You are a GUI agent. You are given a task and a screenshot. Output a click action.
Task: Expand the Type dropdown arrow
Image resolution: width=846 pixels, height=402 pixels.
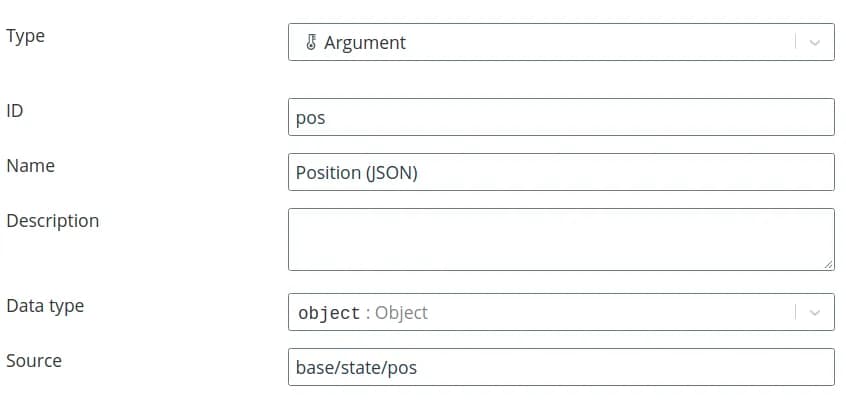pos(814,43)
